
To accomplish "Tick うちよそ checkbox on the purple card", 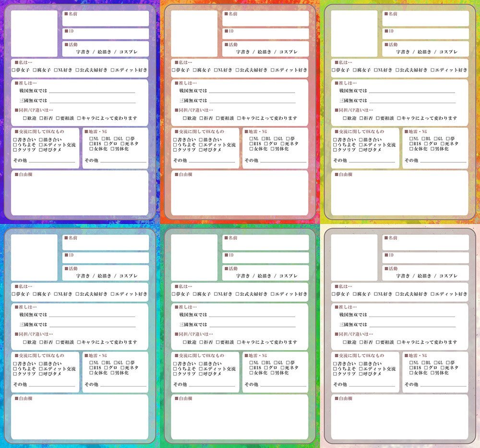I will point(15,145).
